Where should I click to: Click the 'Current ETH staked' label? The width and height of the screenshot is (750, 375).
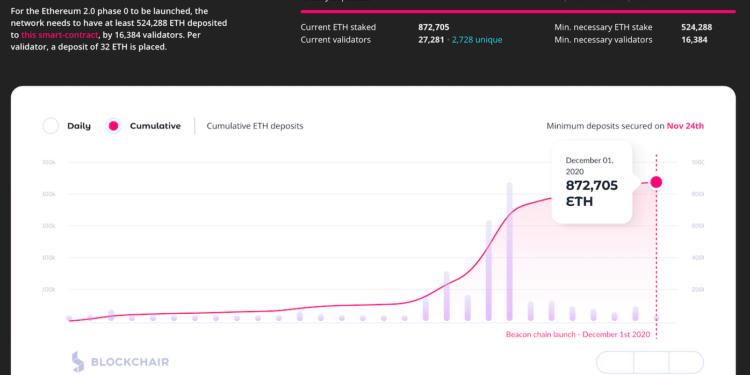click(x=338, y=27)
